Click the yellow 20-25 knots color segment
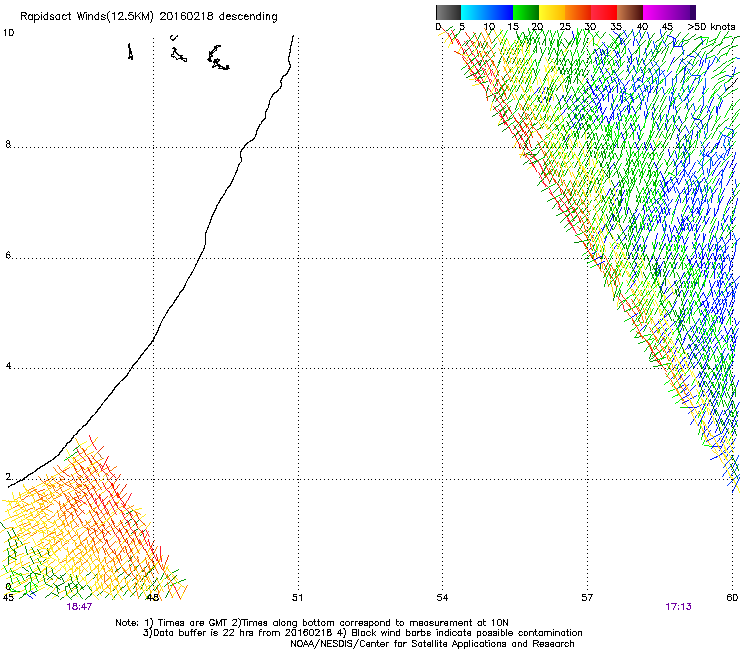This screenshot has height=650, width=740. click(x=552, y=12)
